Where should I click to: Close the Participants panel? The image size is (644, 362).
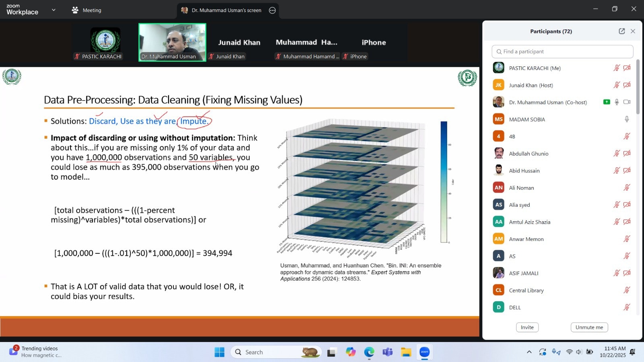[633, 31]
